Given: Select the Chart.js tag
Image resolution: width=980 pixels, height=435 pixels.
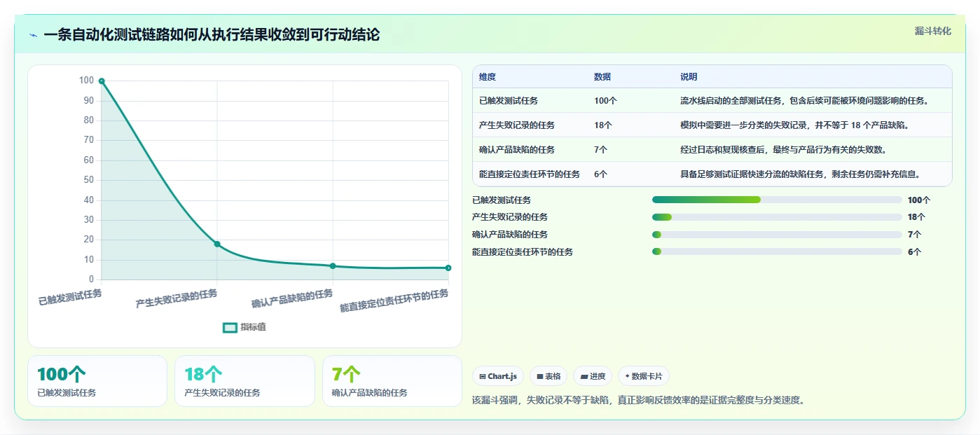Looking at the screenshot, I should tap(498, 376).
